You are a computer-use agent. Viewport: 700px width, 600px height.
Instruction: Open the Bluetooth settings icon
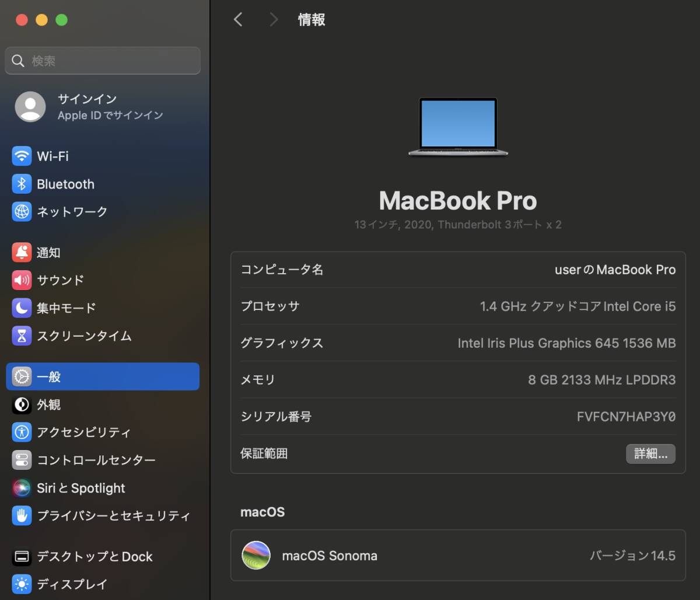22,184
